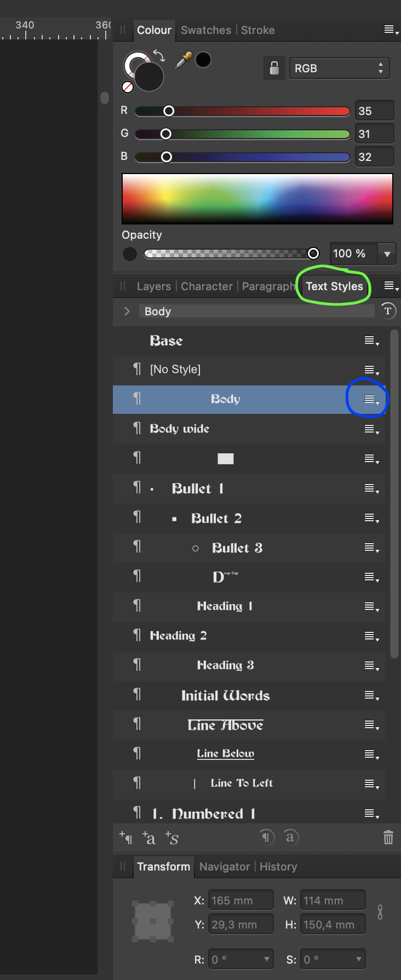Switch to the Swatches tab

206,30
